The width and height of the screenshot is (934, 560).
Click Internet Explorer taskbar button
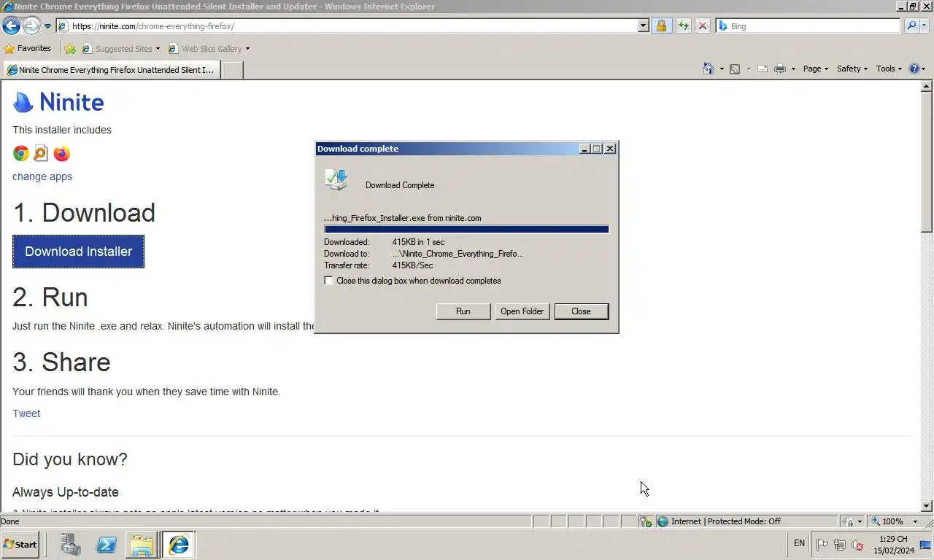pyautogui.click(x=178, y=545)
